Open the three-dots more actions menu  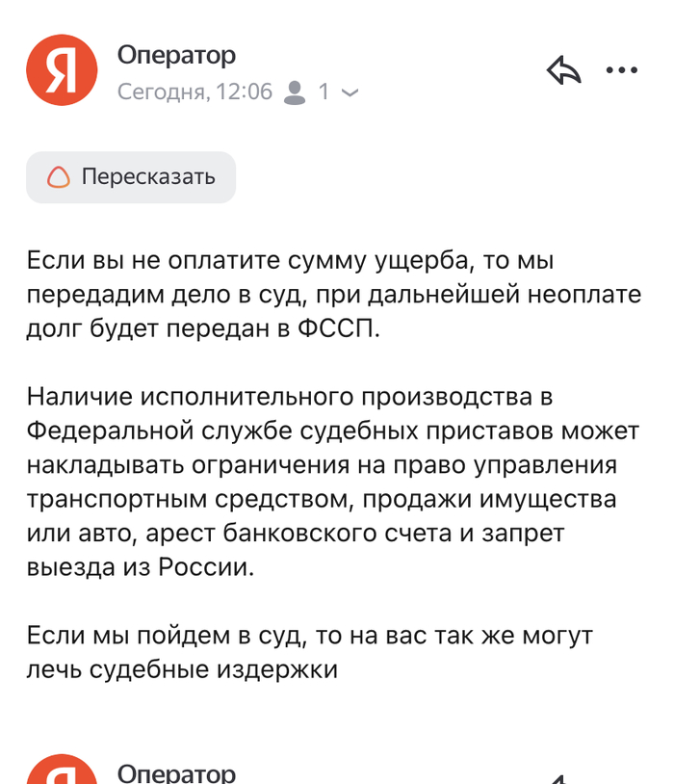click(x=621, y=69)
